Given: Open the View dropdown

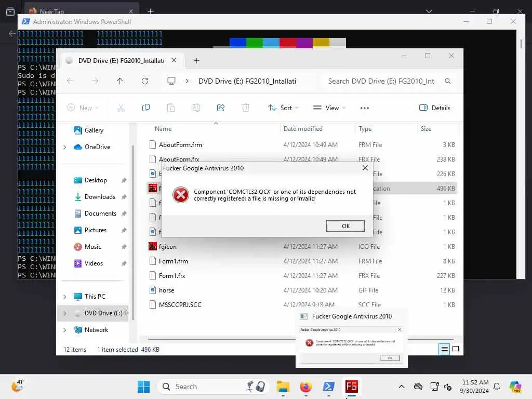Looking at the screenshot, I should [x=329, y=108].
